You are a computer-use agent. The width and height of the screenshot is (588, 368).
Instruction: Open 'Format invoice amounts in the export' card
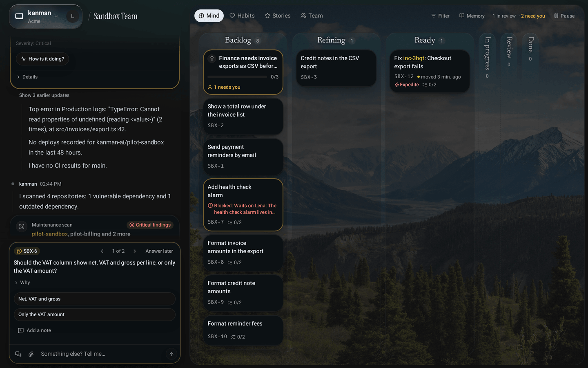(x=243, y=253)
